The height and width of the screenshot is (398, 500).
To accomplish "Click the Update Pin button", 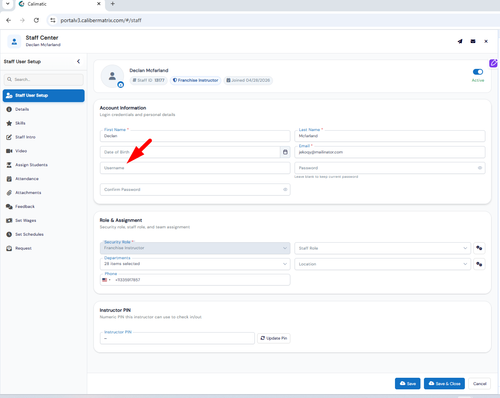I will coord(274,338).
